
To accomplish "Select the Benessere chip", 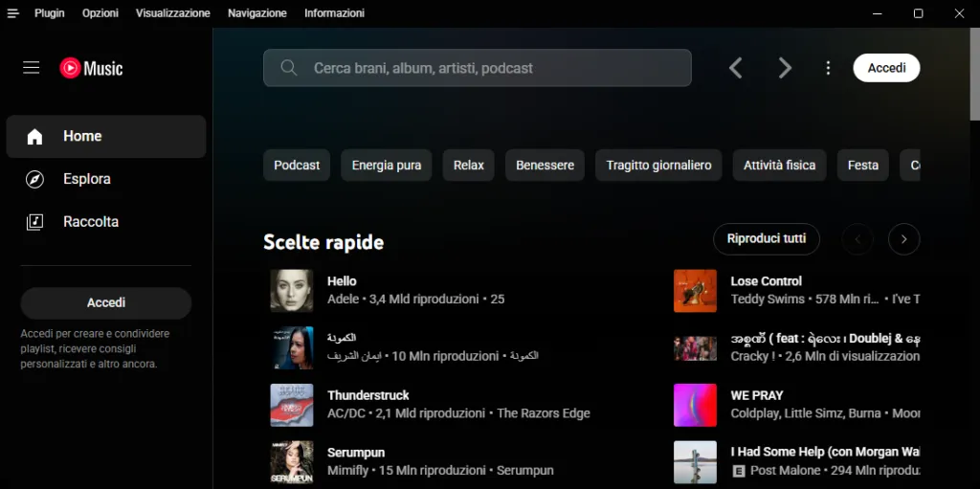I will (545, 166).
